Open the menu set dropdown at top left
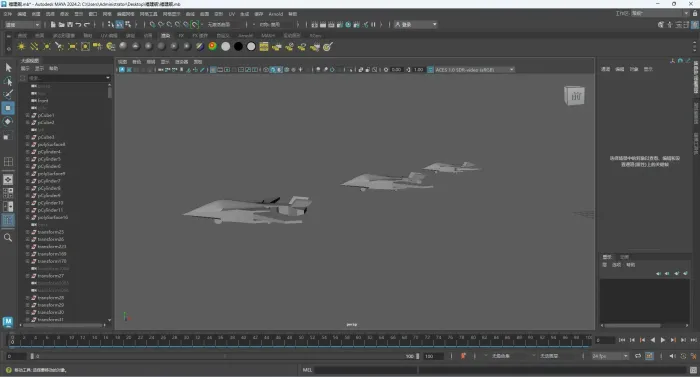Screen dimensions: 700x377 (22, 25)
